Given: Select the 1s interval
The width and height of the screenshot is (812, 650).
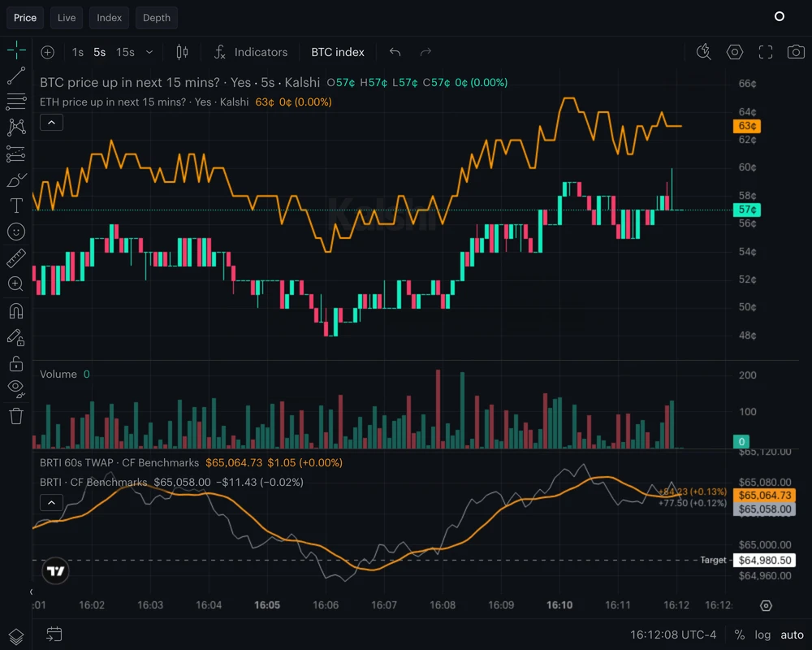Looking at the screenshot, I should [x=78, y=52].
